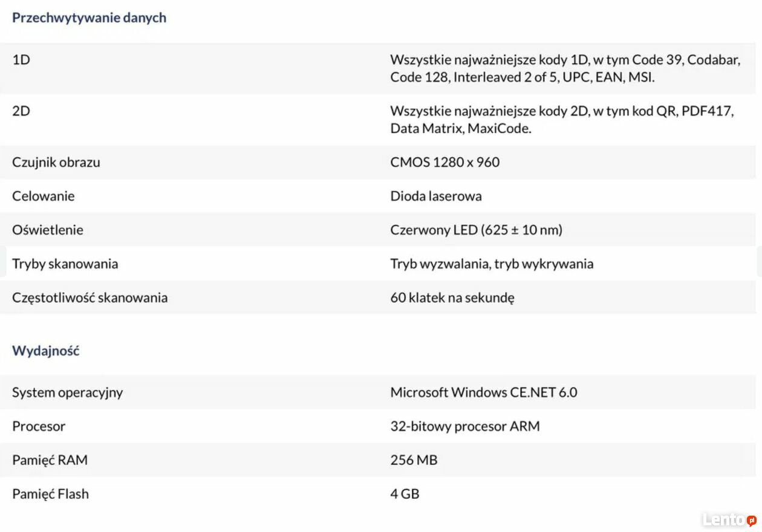The image size is (762, 532).
Task: Click the Pamięć Flash 4 GB value
Action: point(405,494)
